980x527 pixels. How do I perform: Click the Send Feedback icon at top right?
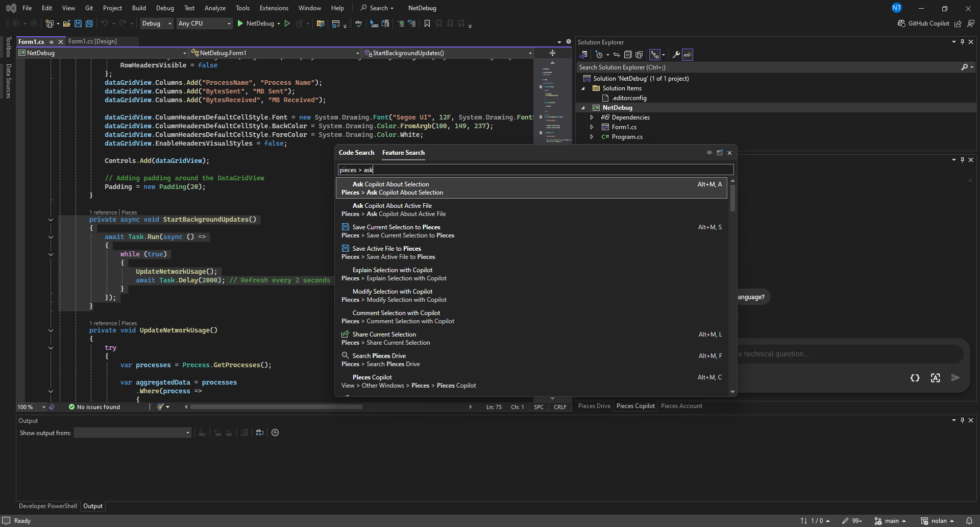coord(971,23)
